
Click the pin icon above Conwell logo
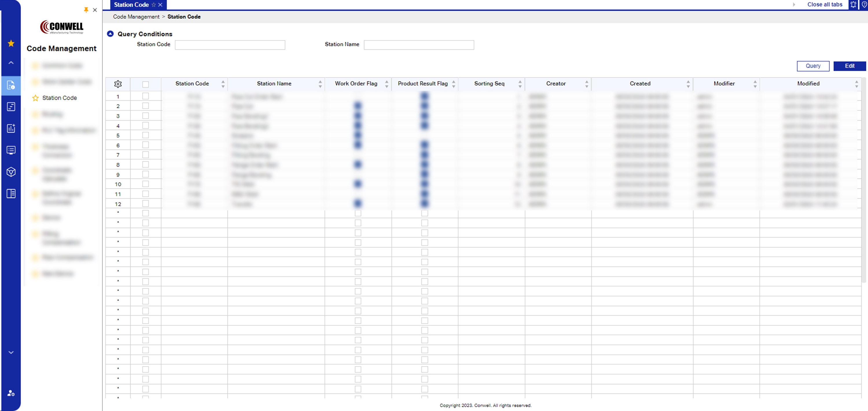point(86,10)
